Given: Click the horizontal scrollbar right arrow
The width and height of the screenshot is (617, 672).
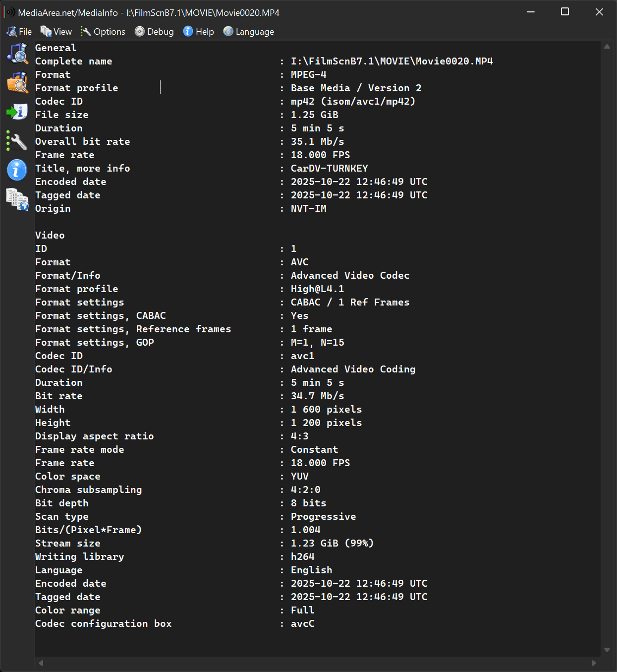Looking at the screenshot, I should (x=594, y=663).
